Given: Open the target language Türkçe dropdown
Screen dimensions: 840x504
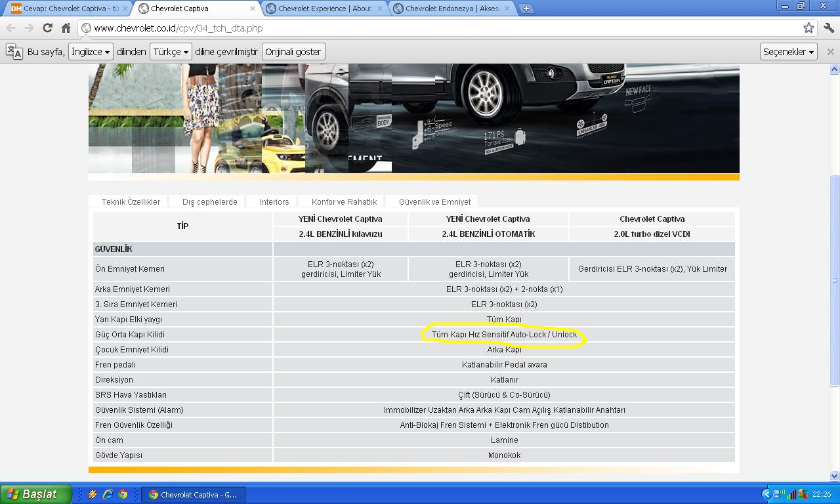Looking at the screenshot, I should click(x=171, y=51).
